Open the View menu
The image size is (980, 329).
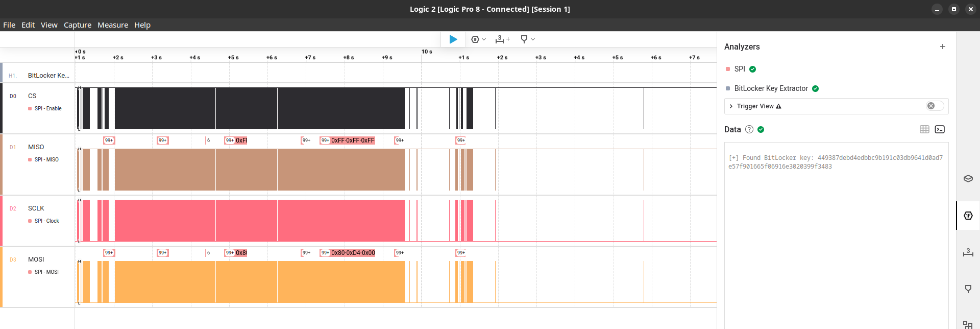49,25
